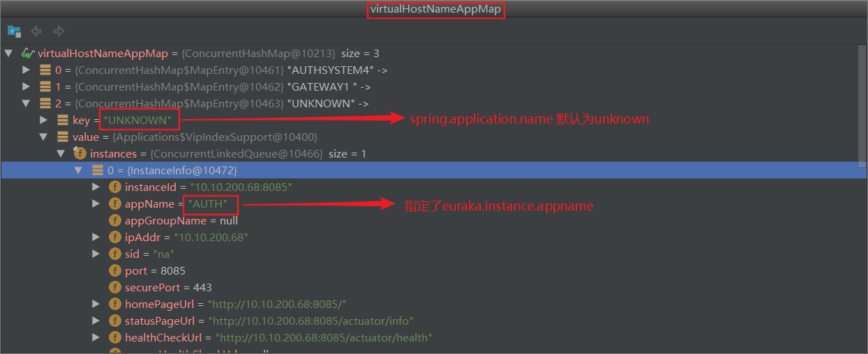Click the field icon beside appGroupName

click(115, 221)
